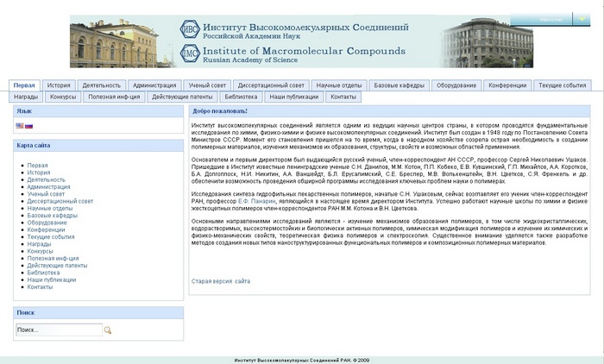Screen dimensions: 604x364
Task: Click the IMC hexagon logo
Action: (x=190, y=53)
